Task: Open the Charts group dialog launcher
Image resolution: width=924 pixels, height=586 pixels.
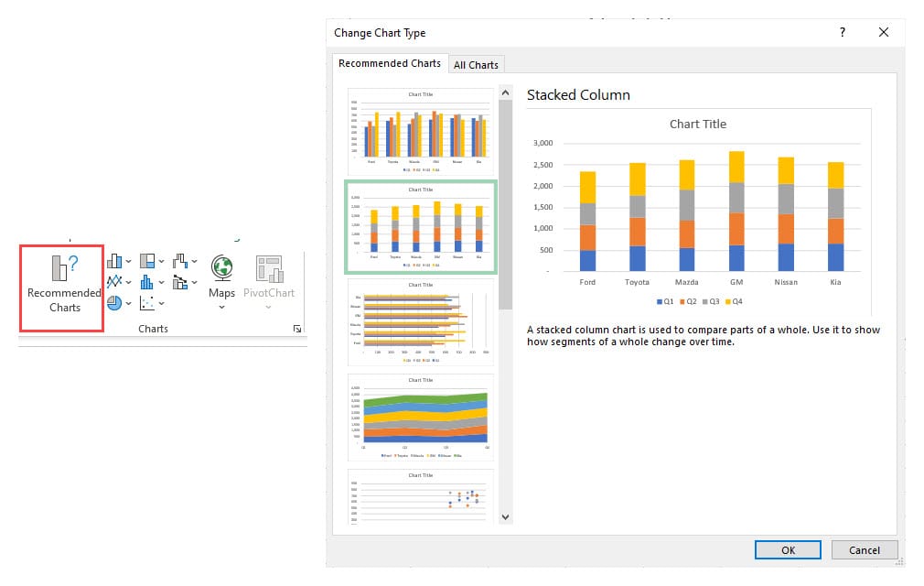Action: (297, 329)
